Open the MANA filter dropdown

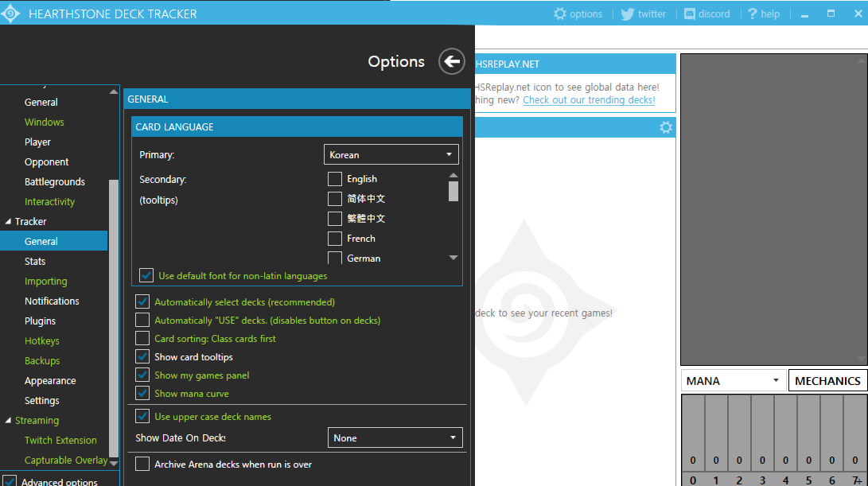coord(733,381)
